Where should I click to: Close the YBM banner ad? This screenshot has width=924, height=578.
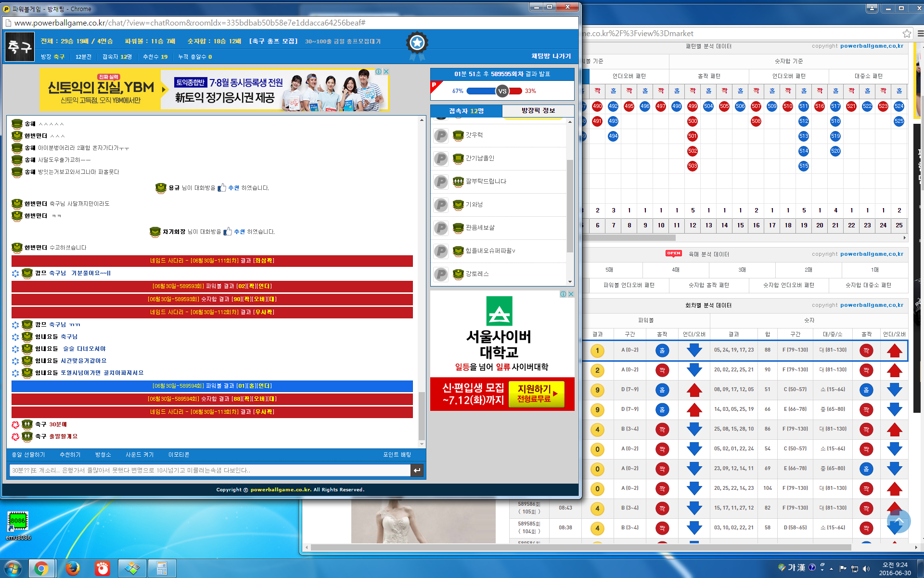click(386, 71)
